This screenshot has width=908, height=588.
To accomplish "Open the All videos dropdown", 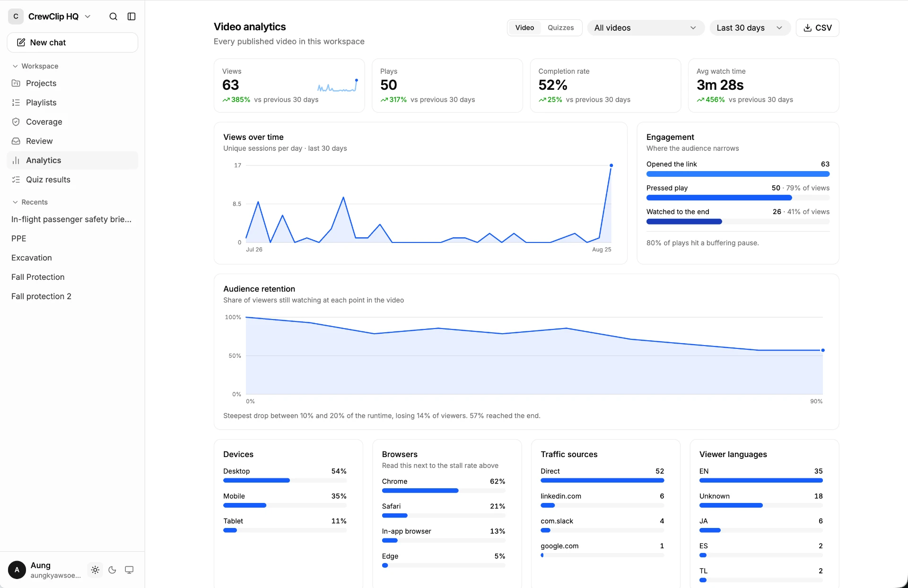I will [646, 28].
